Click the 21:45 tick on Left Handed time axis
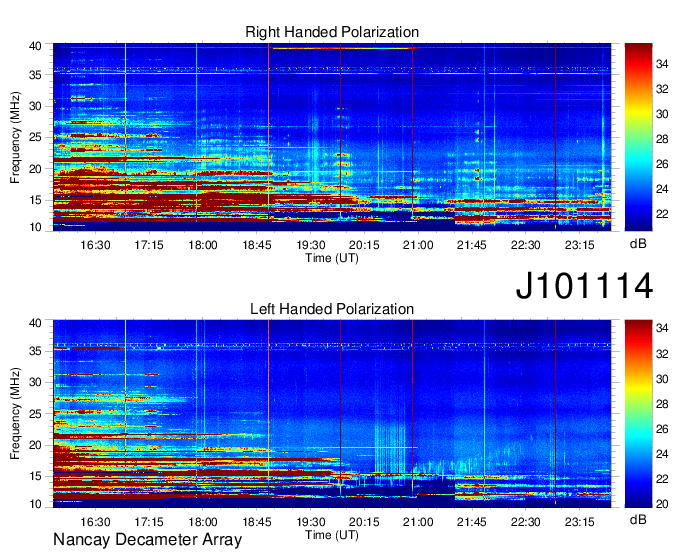The width and height of the screenshot is (680, 552). (471, 522)
